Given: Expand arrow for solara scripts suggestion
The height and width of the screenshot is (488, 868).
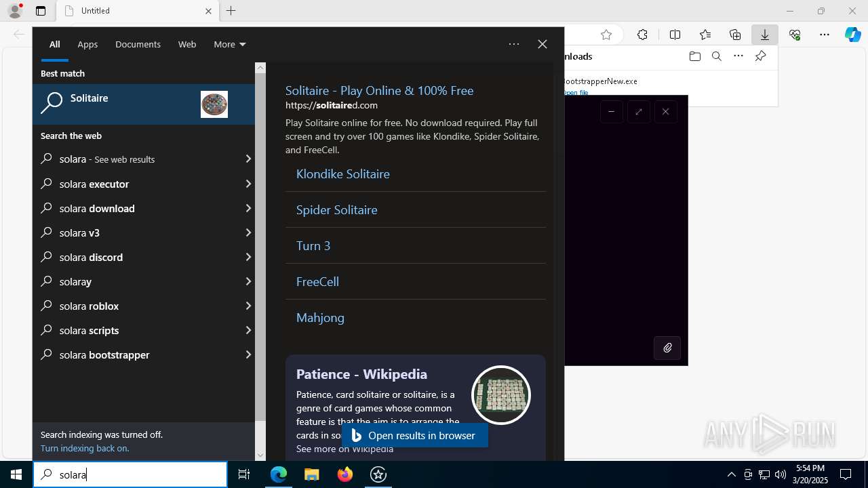Looking at the screenshot, I should tap(248, 330).
